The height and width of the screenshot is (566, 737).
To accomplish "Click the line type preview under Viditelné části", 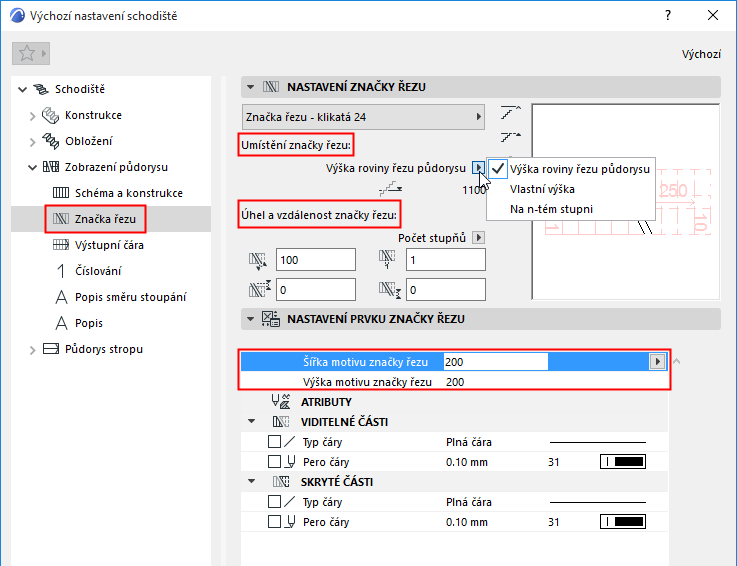I will pyautogui.click(x=598, y=442).
